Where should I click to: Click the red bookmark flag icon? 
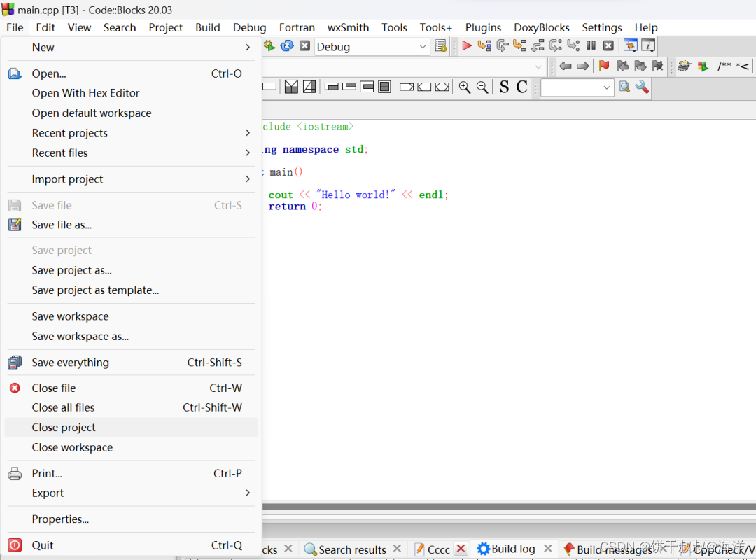pos(603,66)
